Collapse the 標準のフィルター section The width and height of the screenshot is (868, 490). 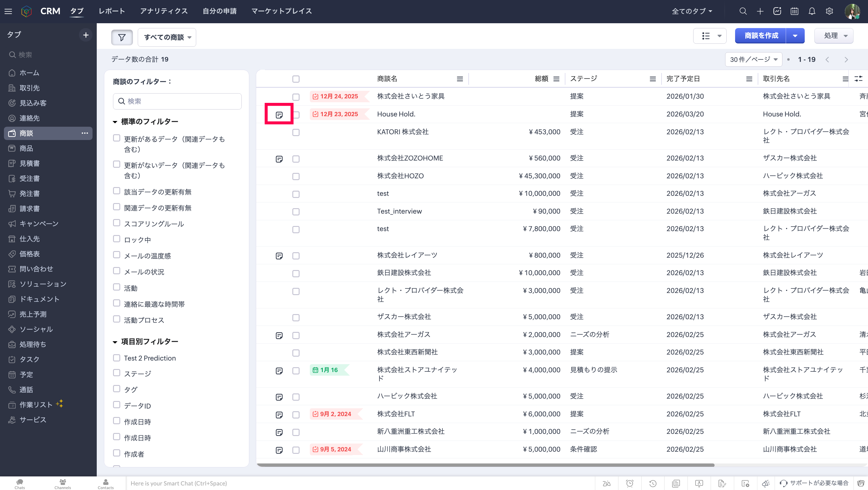[115, 122]
